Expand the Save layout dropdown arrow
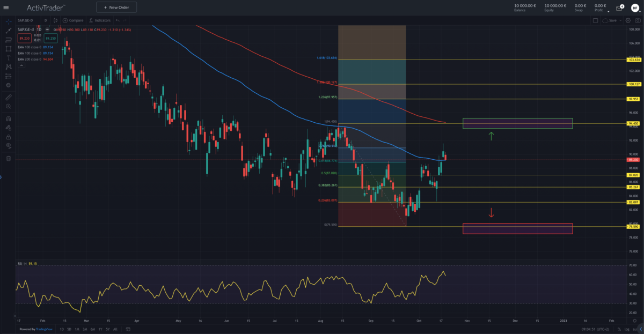The image size is (644, 334). point(621,20)
